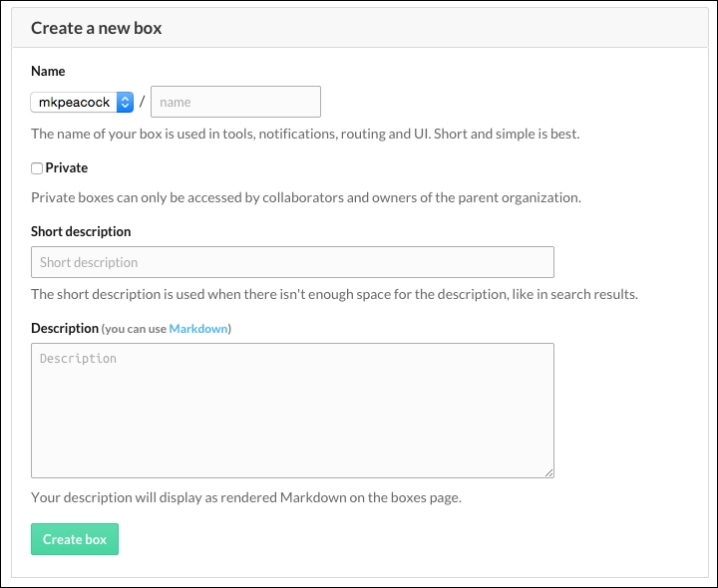The width and height of the screenshot is (718, 588).
Task: Click the resize grip on the Description textarea
Action: pyautogui.click(x=548, y=472)
